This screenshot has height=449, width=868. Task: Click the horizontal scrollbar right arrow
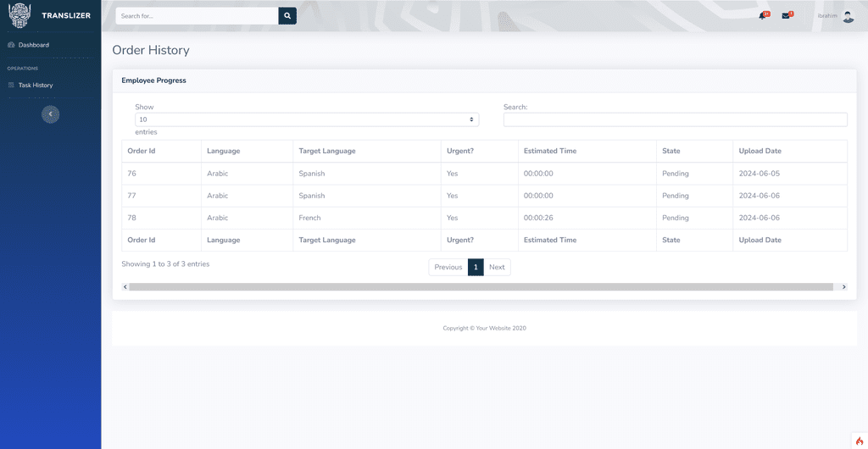[x=843, y=287]
